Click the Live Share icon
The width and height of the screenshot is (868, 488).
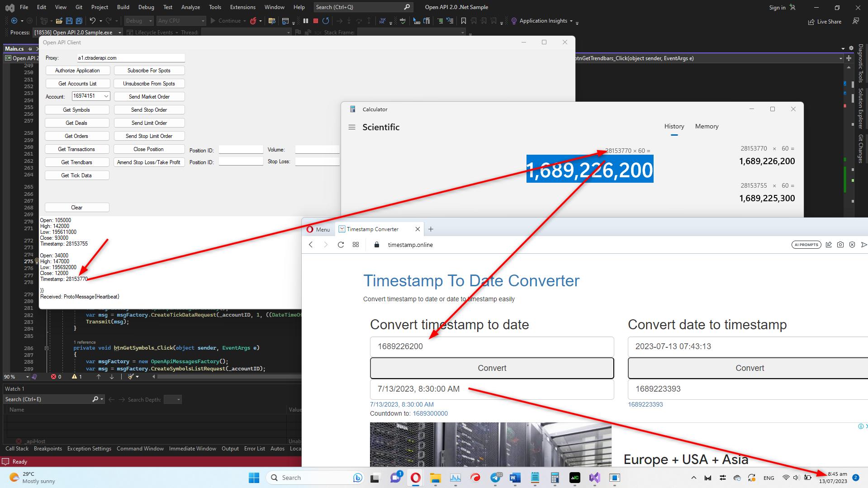[x=811, y=22]
